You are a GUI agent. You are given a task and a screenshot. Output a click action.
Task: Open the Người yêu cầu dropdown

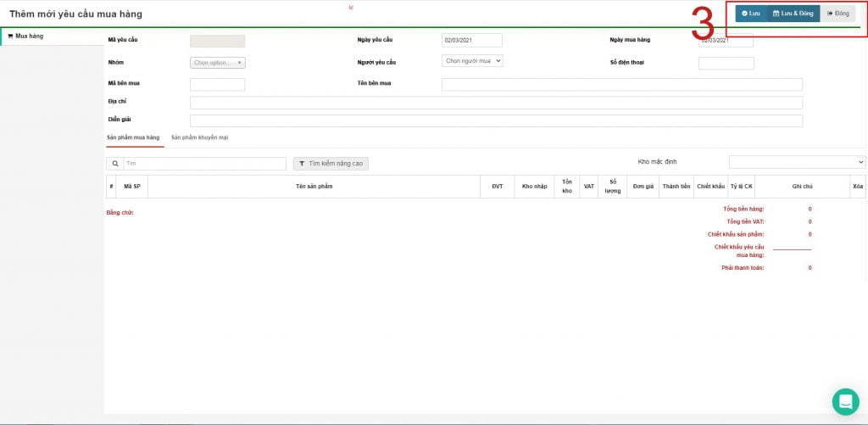(x=472, y=61)
